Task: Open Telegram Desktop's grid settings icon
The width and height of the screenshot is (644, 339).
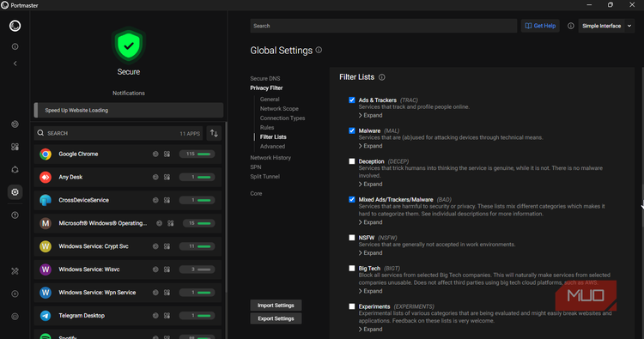Action: (x=167, y=316)
